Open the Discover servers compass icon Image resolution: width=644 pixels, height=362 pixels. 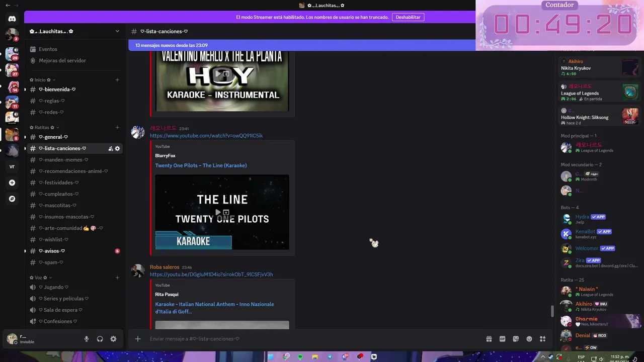12,199
